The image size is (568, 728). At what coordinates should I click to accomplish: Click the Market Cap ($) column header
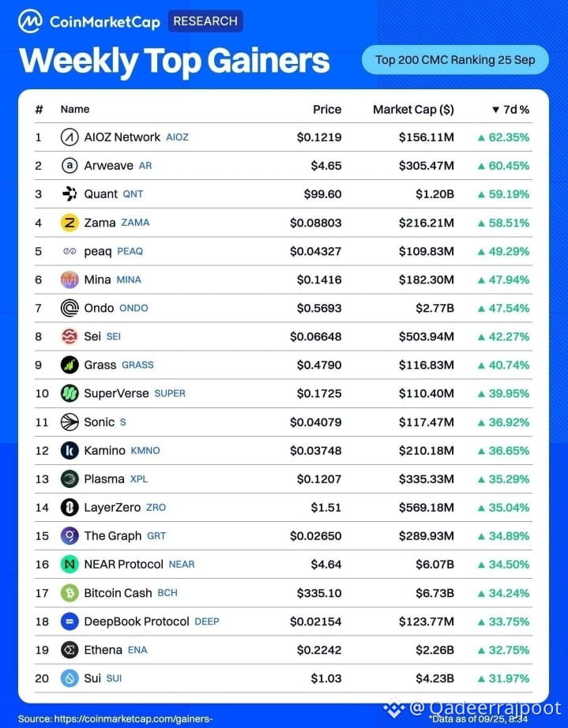pyautogui.click(x=413, y=110)
